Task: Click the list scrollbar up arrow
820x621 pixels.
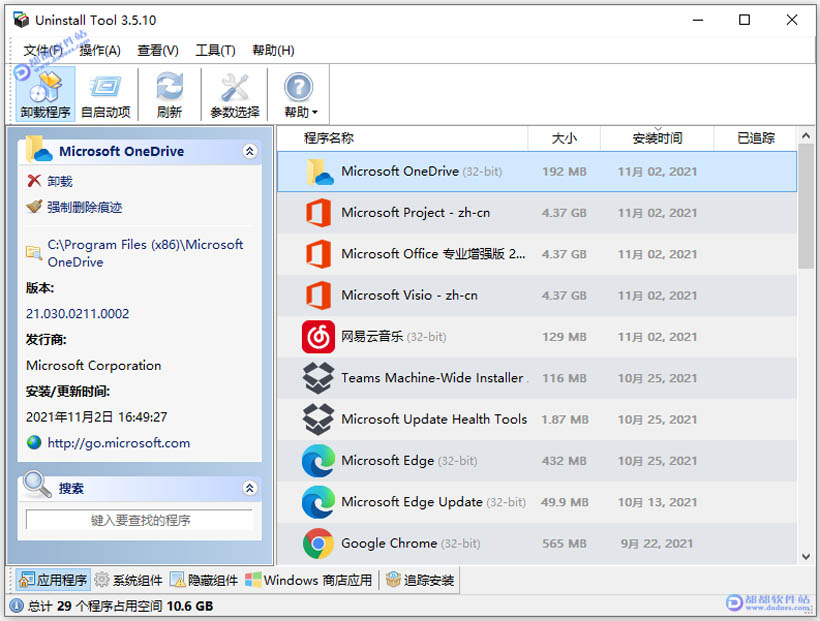Action: tap(806, 136)
